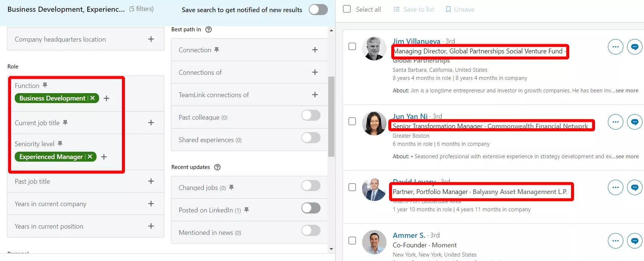
Task: Click the Save to list button
Action: (x=414, y=10)
